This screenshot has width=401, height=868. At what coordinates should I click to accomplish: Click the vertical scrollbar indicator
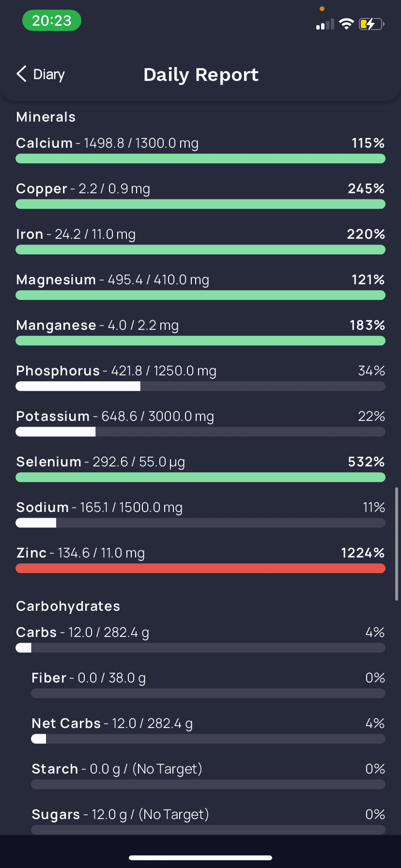(397, 544)
